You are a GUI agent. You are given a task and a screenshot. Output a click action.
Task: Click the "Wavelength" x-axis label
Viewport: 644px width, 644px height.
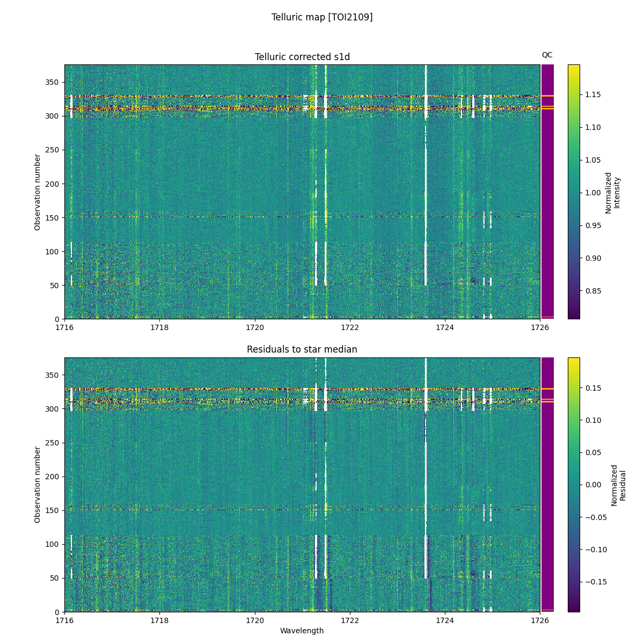302,631
